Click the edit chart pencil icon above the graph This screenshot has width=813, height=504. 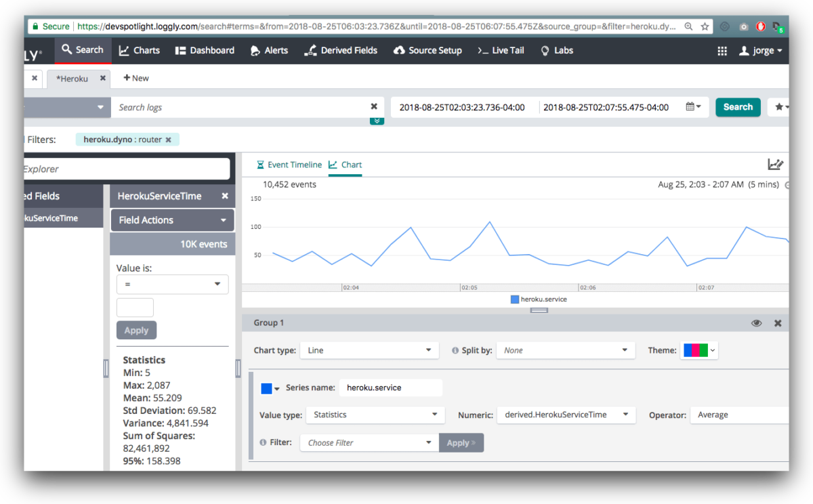(776, 164)
